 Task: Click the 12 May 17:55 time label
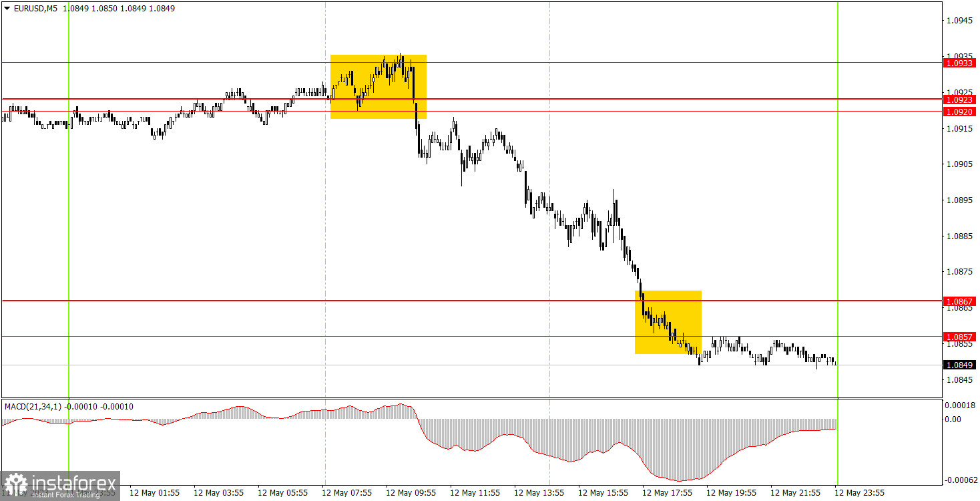click(x=666, y=493)
